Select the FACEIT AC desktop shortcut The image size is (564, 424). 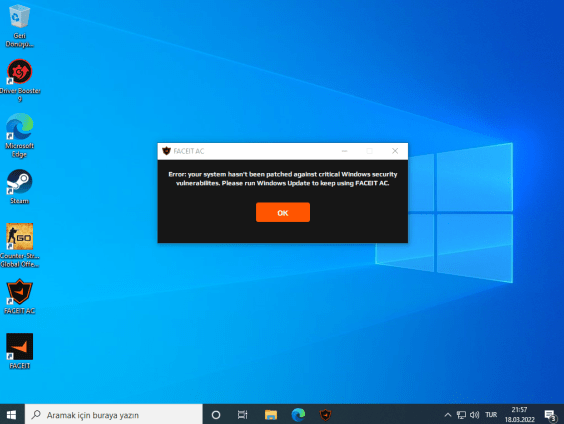click(19, 297)
